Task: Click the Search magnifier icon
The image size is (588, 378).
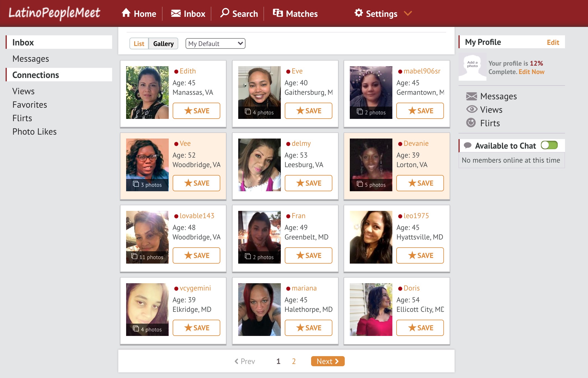Action: click(x=224, y=13)
